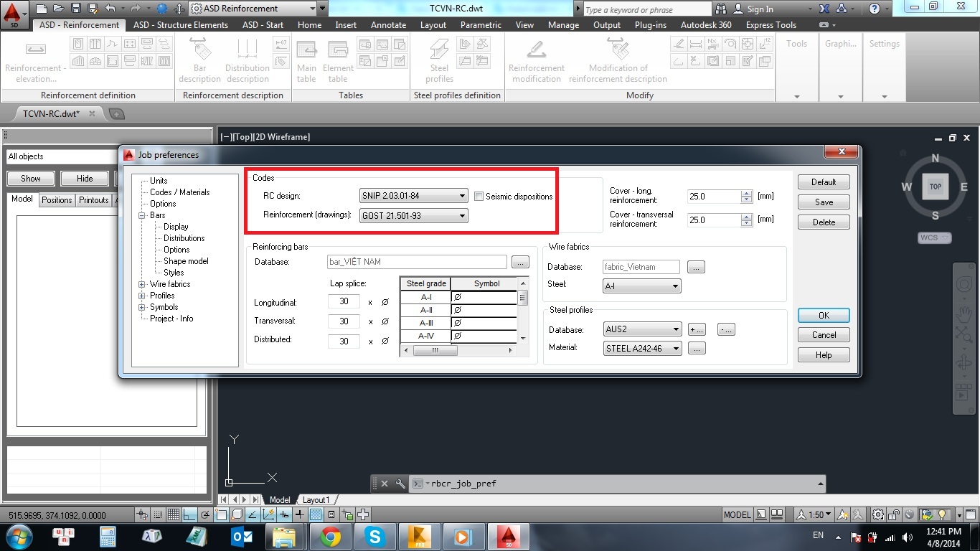Viewport: 980px width, 551px height.
Task: Open the wire fabrics Steel A-I dropdown
Action: (x=641, y=286)
